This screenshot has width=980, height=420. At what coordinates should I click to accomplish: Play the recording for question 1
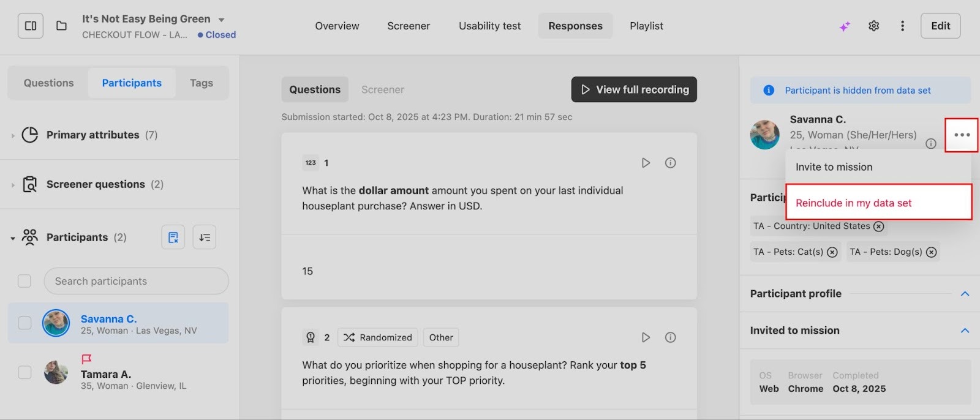pyautogui.click(x=646, y=163)
